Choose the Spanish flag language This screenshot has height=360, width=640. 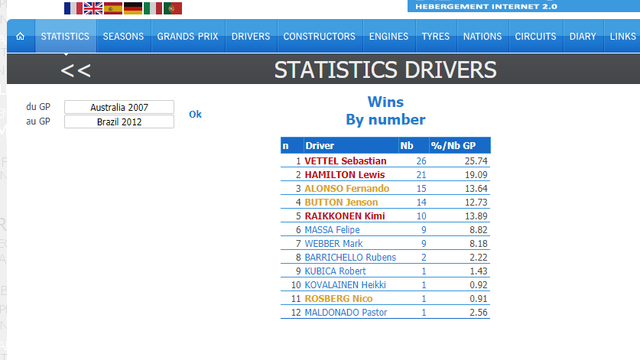113,8
